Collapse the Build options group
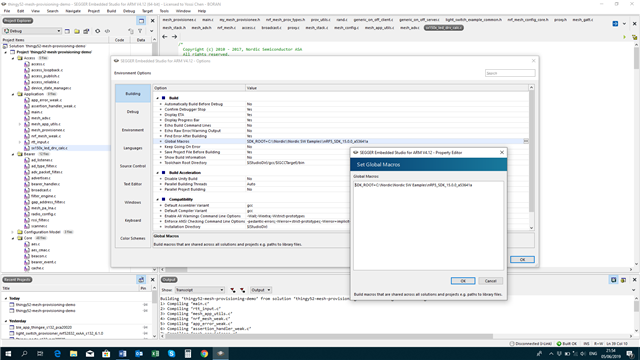 click(158, 98)
